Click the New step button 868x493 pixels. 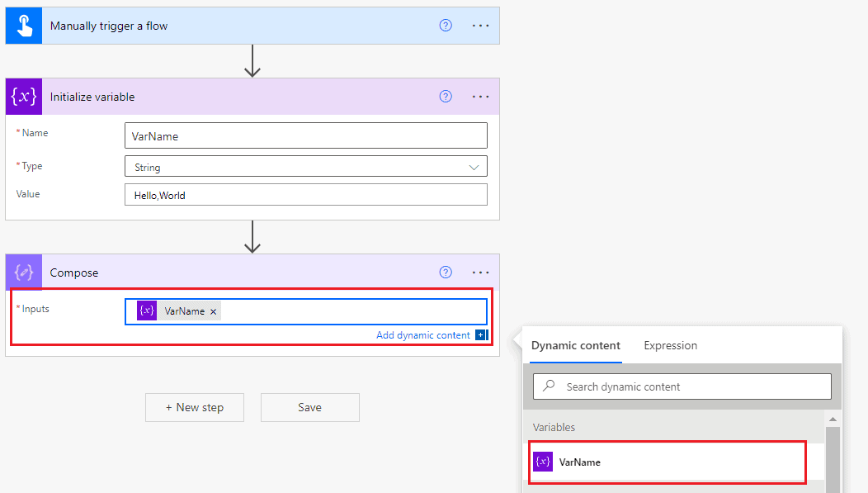click(x=194, y=407)
